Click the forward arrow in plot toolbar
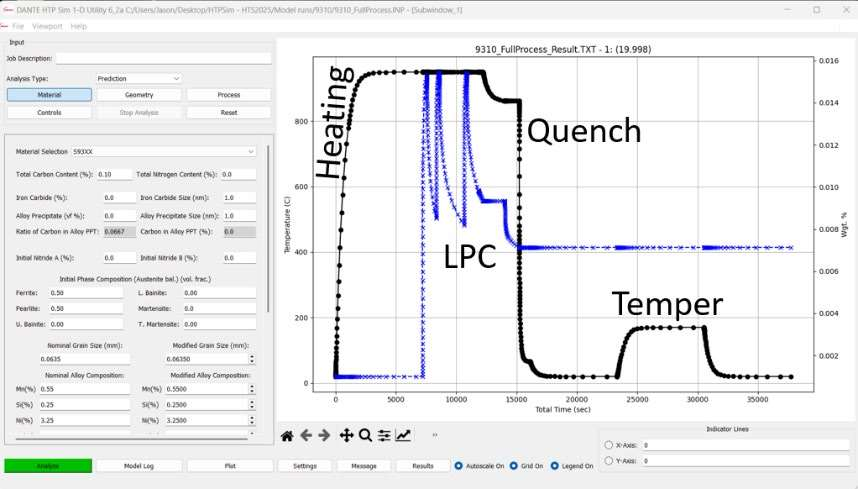The height and width of the screenshot is (489, 858). point(324,435)
